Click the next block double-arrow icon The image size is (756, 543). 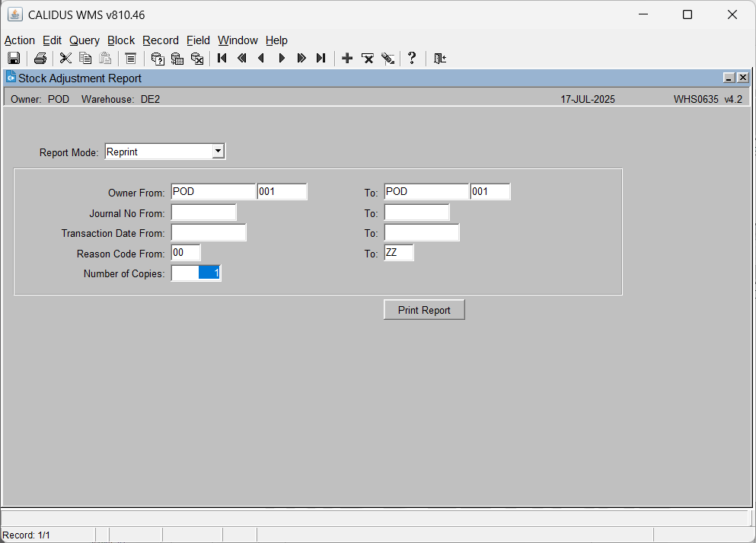coord(301,59)
